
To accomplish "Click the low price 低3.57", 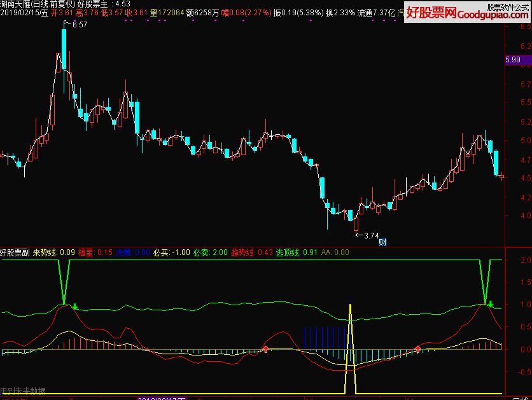I will pos(111,13).
